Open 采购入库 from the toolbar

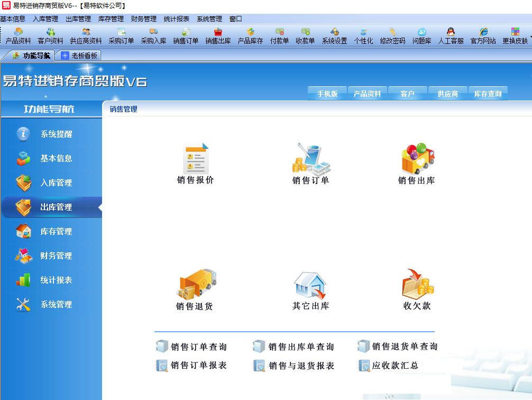[153, 36]
